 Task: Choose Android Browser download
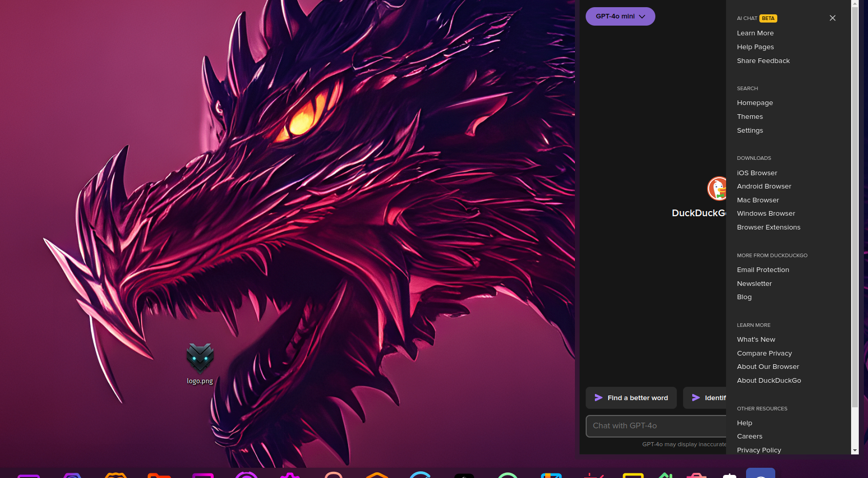coord(764,186)
